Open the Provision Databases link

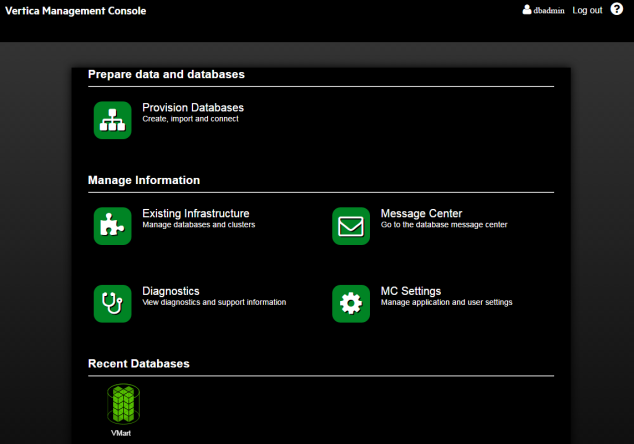193,108
